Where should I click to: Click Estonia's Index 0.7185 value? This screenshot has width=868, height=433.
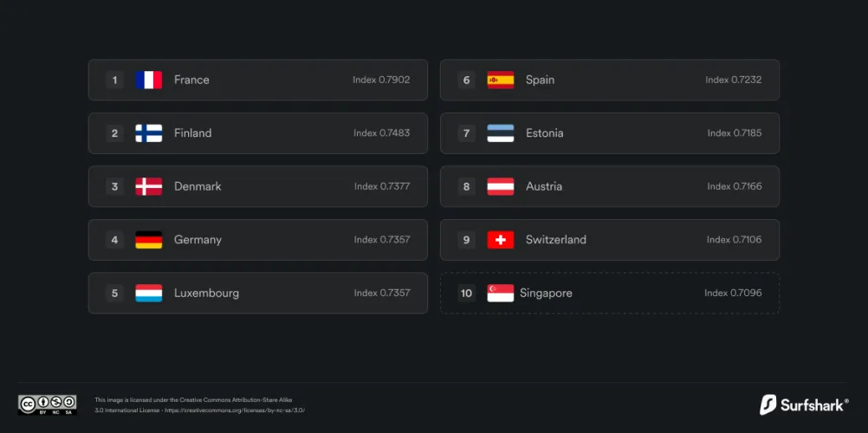click(x=735, y=133)
